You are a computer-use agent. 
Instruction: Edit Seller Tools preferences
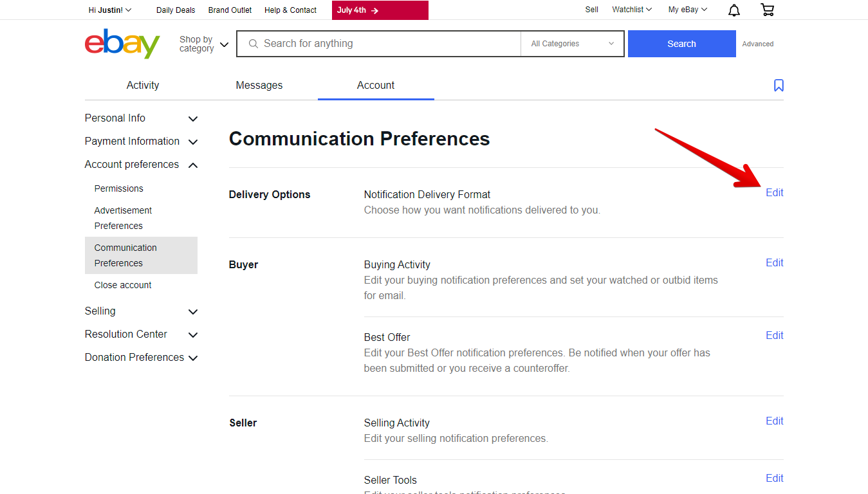pos(775,479)
